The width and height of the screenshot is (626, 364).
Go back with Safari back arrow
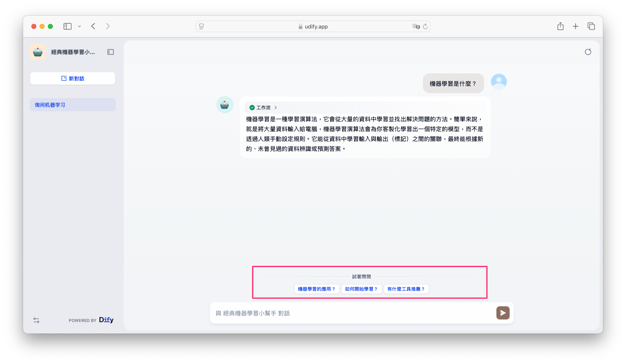(x=93, y=26)
